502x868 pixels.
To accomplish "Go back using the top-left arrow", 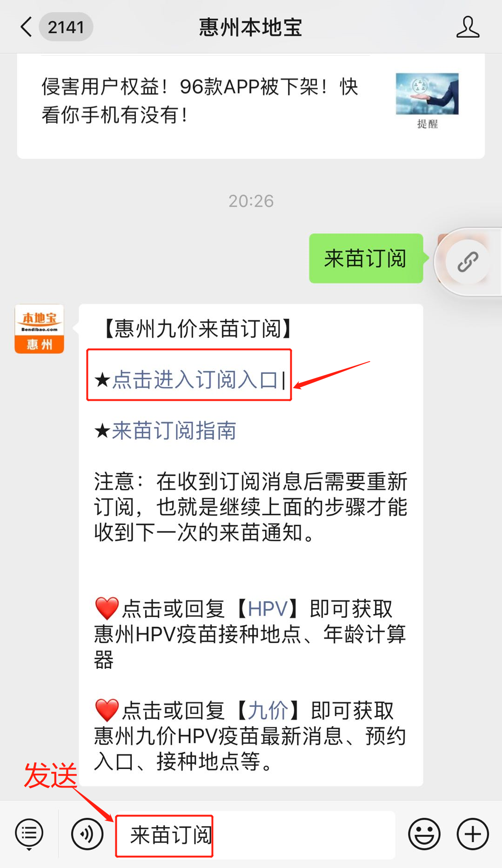I will (27, 27).
